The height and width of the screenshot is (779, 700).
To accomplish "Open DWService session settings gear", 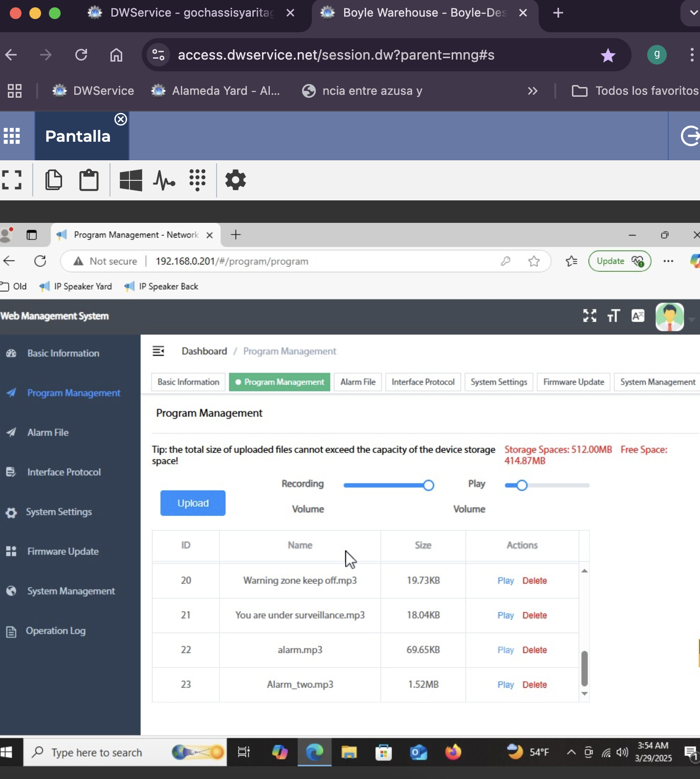I will [x=235, y=180].
